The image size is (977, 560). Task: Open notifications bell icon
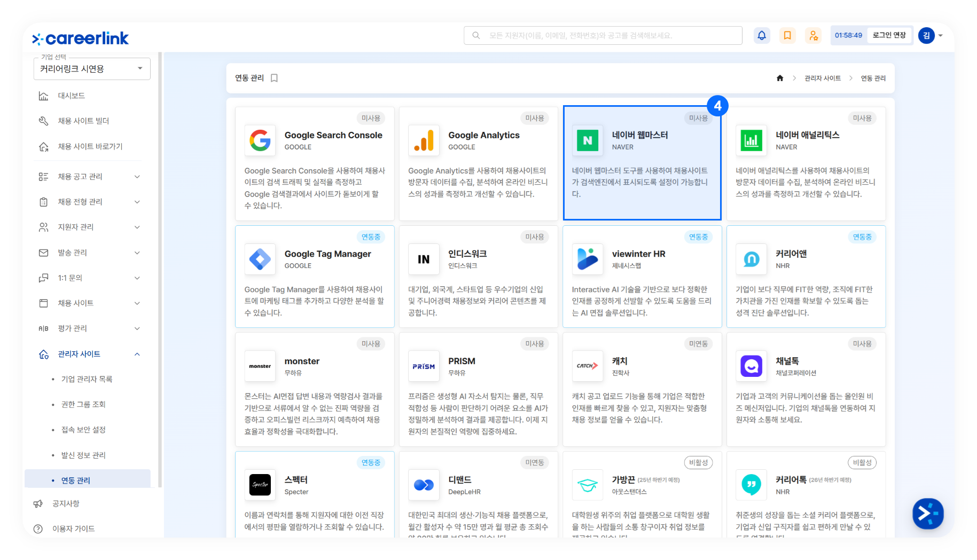pos(762,35)
